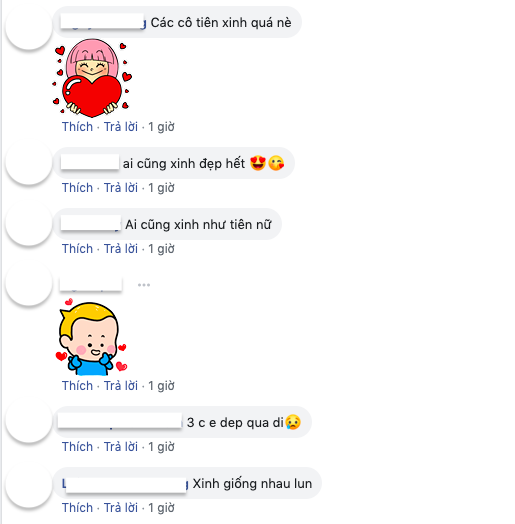The width and height of the screenshot is (515, 524).
Task: Click the kissing emoji in second comment
Action: pyautogui.click(x=276, y=163)
